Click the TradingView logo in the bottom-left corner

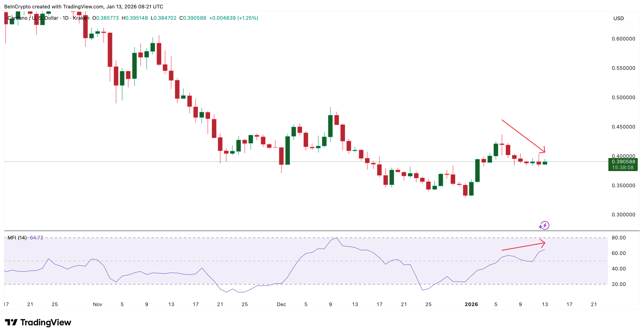pos(38,322)
